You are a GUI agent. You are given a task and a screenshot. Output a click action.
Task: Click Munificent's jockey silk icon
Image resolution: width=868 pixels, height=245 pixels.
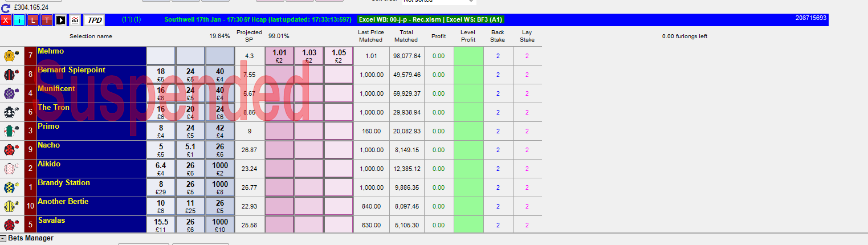pos(11,93)
